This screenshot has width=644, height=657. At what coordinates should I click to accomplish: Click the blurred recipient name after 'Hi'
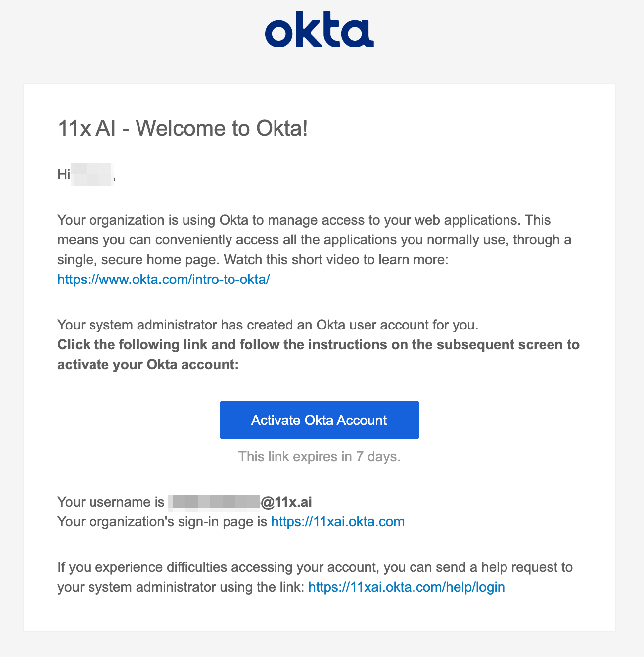[92, 174]
